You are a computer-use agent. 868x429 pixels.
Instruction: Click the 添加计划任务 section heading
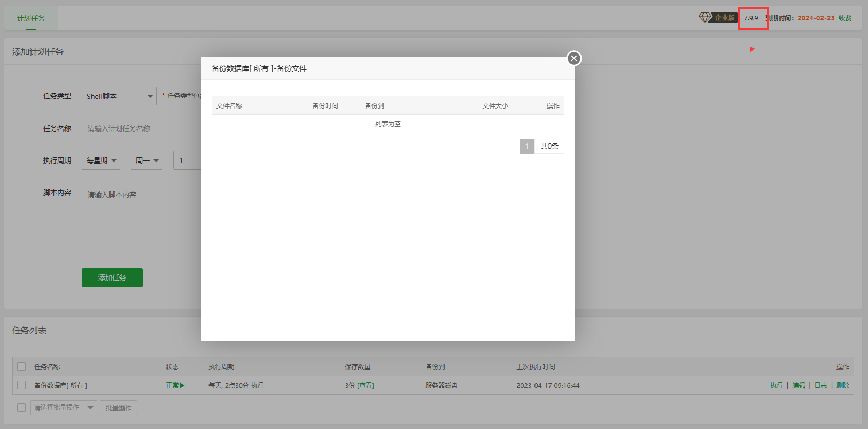click(x=38, y=52)
